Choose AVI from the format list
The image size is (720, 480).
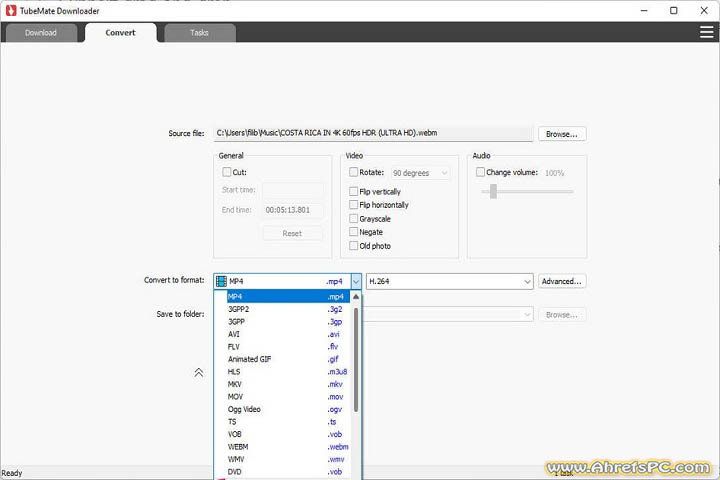[288, 334]
